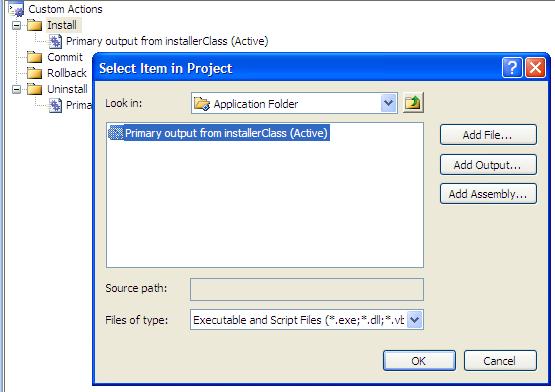
Task: Click the gear icon under Uninstall
Action: [55, 105]
